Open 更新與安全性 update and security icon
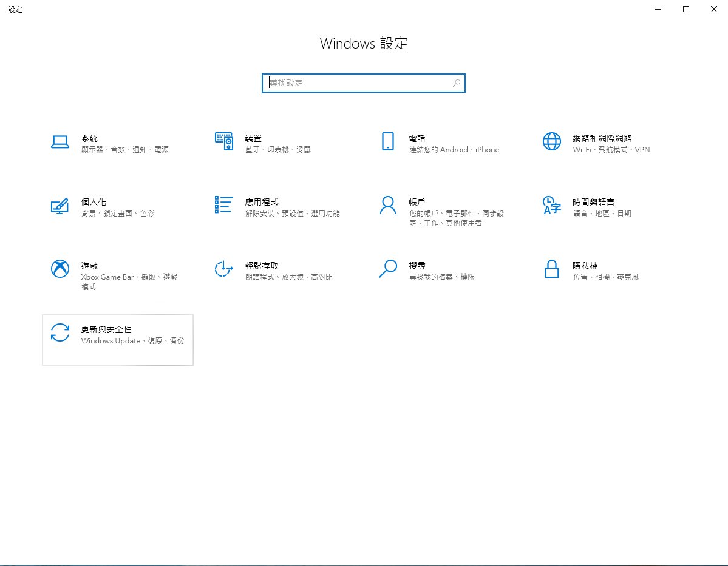The width and height of the screenshot is (728, 566). pos(60,334)
